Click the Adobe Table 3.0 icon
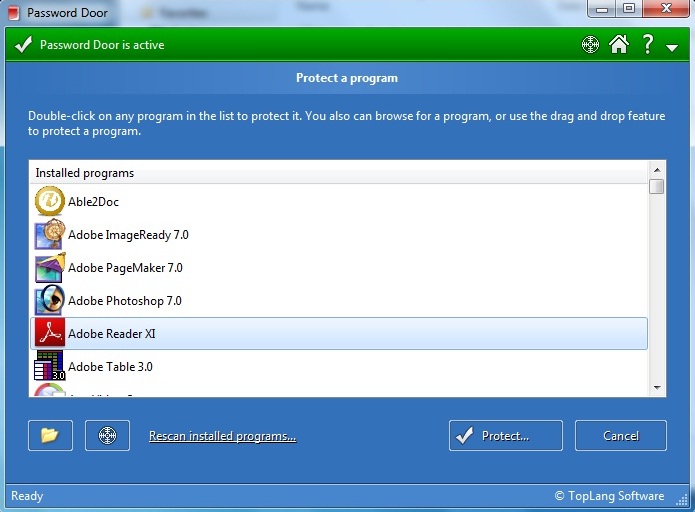The height and width of the screenshot is (512, 695). tap(50, 366)
